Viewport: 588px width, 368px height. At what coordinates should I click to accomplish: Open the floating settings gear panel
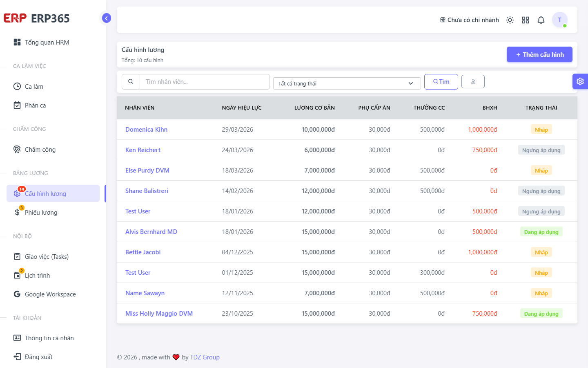tap(580, 81)
